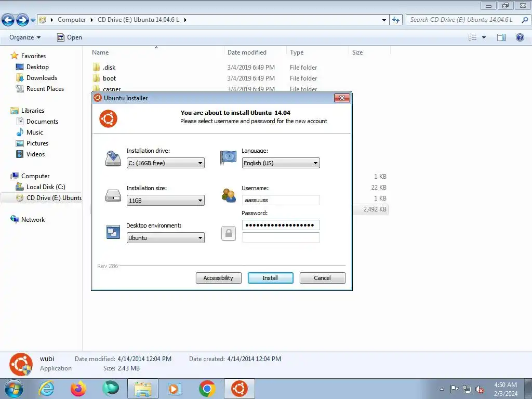The image size is (532, 399).
Task: Open the Accessibility options button
Action: [x=219, y=278]
